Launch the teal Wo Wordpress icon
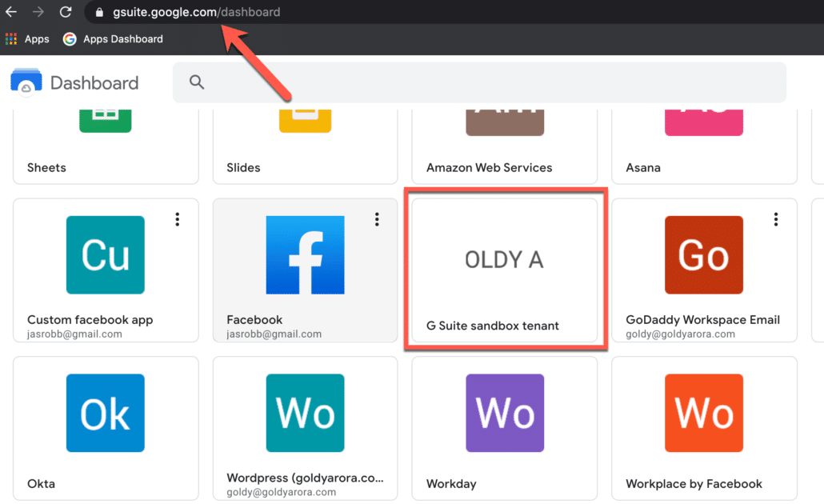 pos(306,413)
